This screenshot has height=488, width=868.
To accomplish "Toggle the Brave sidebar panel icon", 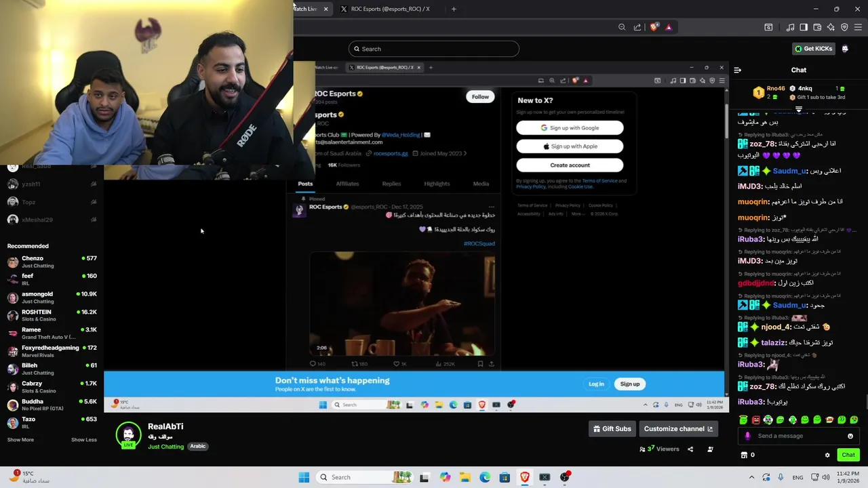I will [804, 27].
